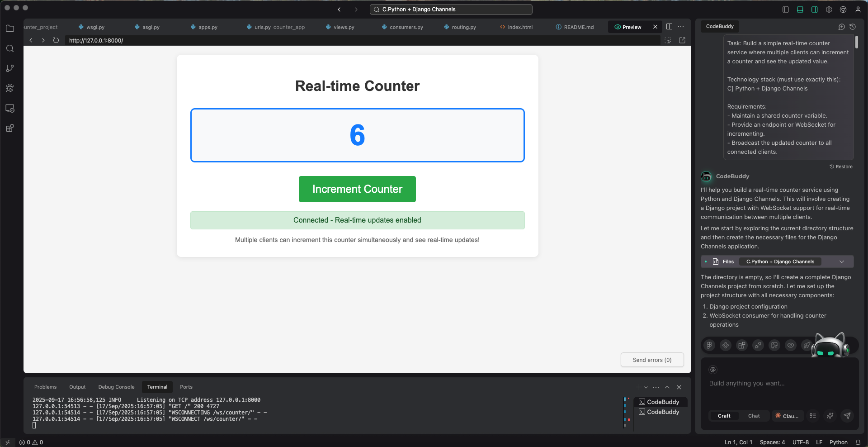Click the Build anything you want input
The image size is (868, 447).
[x=779, y=383]
